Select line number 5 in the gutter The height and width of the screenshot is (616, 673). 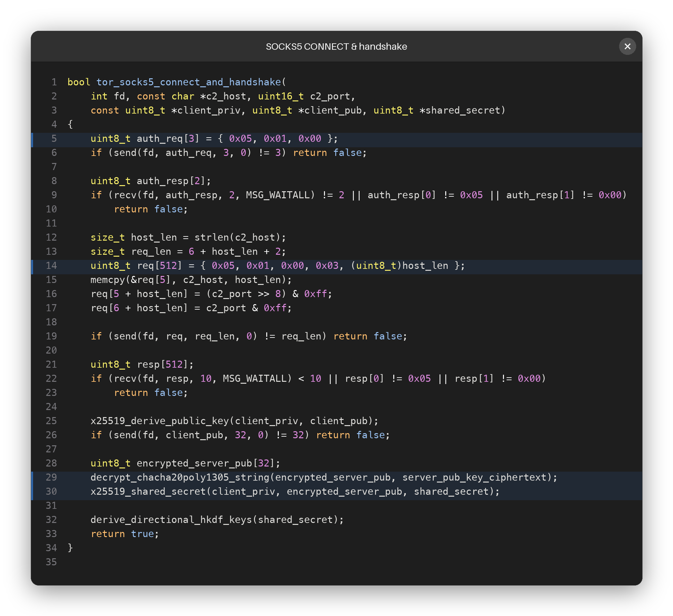[x=54, y=139]
